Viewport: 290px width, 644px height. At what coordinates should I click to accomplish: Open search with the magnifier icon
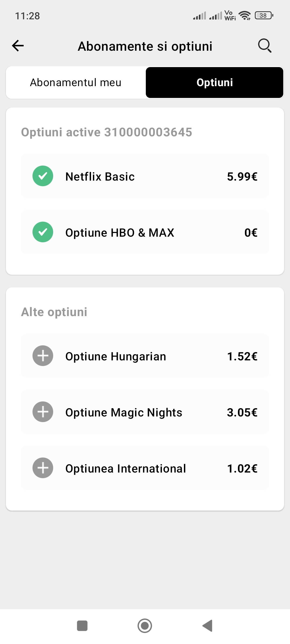coord(265,46)
